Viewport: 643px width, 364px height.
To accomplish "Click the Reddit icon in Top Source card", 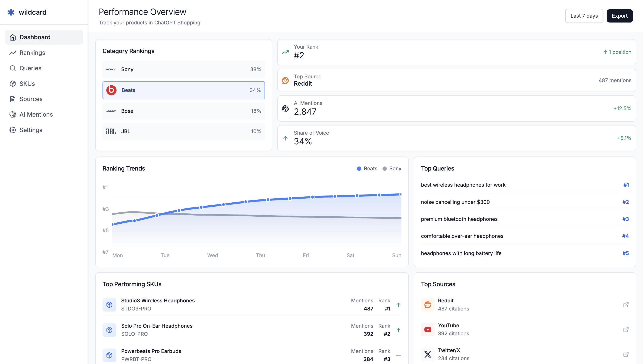I will 285,80.
